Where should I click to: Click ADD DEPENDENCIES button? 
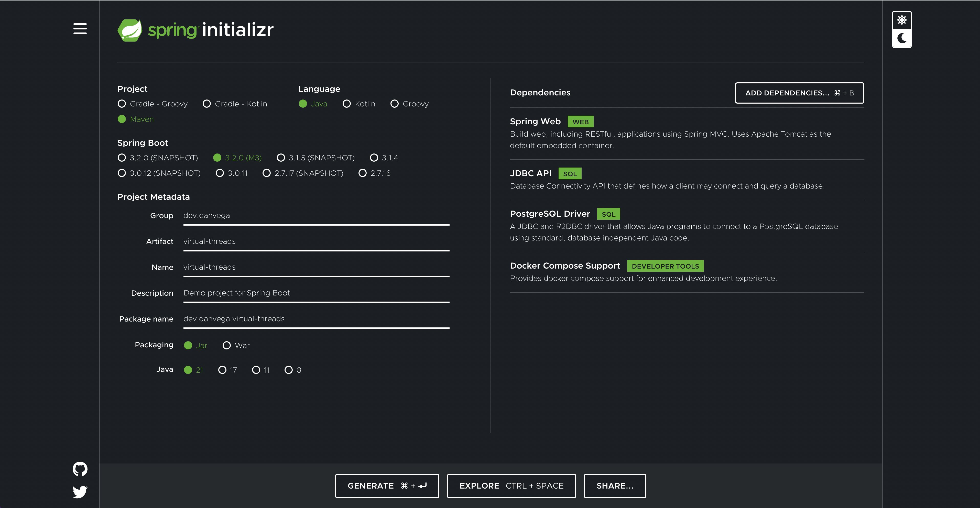tap(799, 93)
